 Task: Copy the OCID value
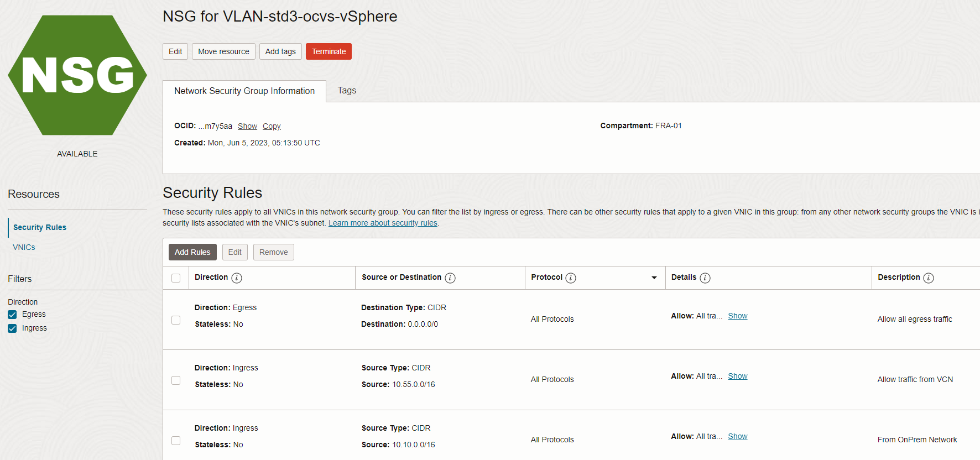(x=272, y=126)
